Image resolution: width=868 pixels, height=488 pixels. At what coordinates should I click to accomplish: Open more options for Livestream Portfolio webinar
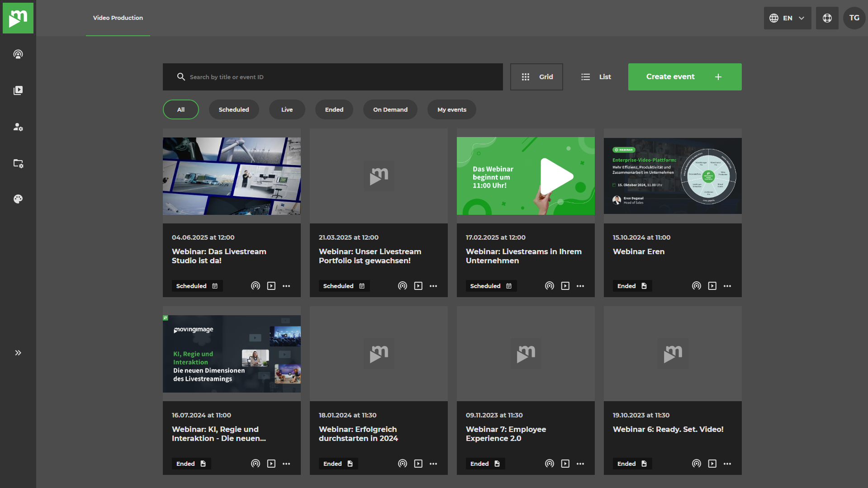tap(433, 286)
